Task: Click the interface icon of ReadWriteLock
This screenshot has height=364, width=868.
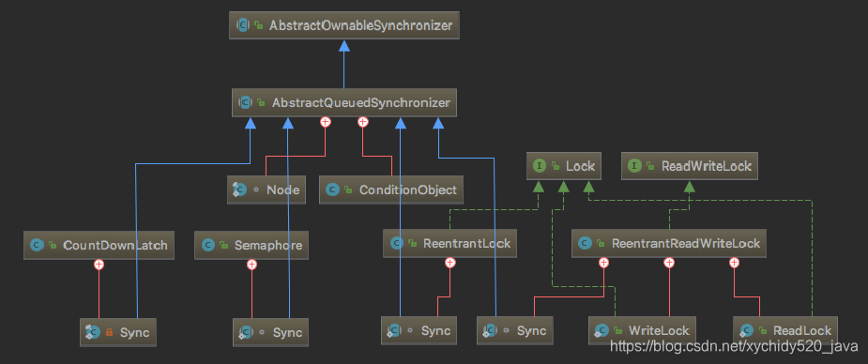Action: click(635, 165)
